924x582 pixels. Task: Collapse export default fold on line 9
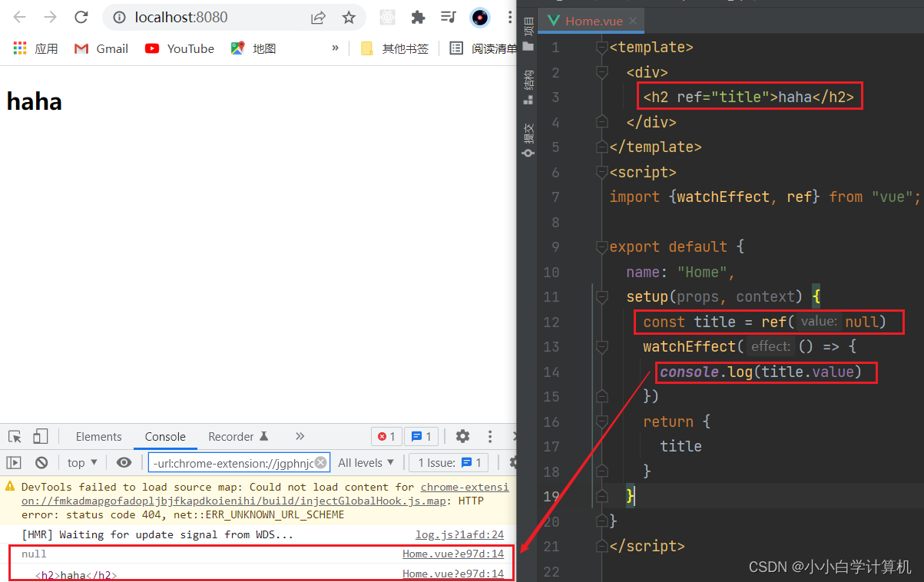(x=603, y=247)
